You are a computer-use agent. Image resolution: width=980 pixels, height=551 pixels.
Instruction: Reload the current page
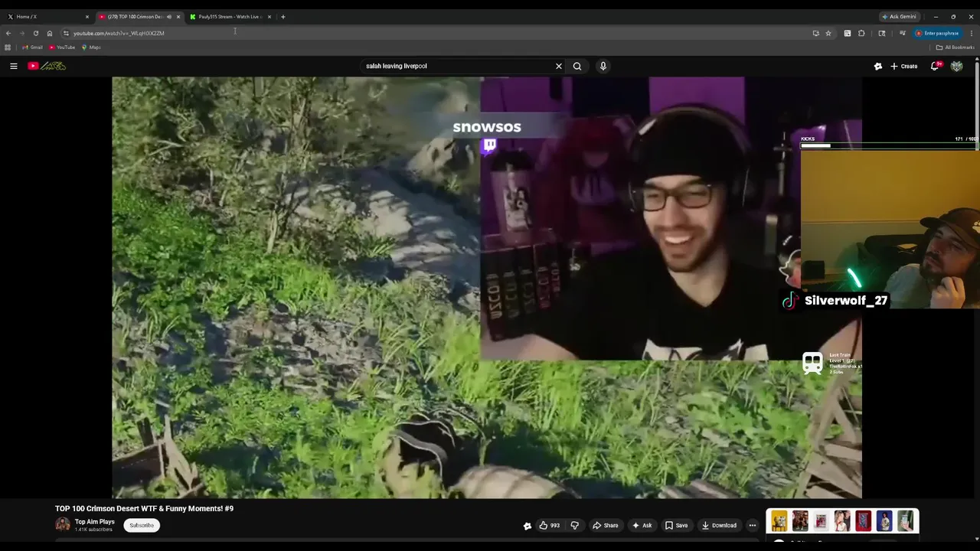point(35,33)
